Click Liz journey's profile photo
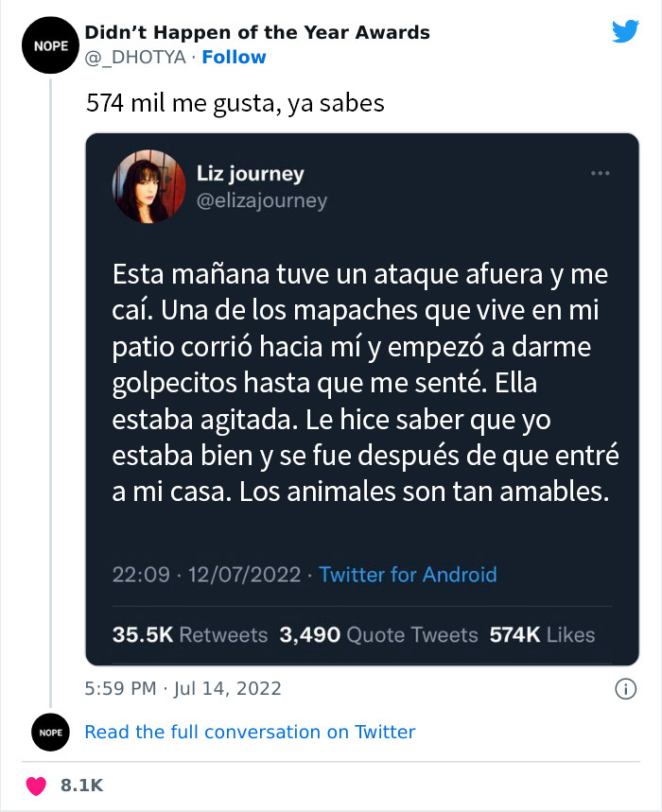This screenshot has width=662, height=812. (x=147, y=185)
